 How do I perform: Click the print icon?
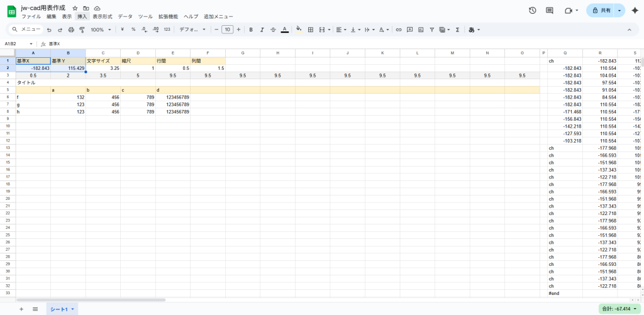pos(71,30)
